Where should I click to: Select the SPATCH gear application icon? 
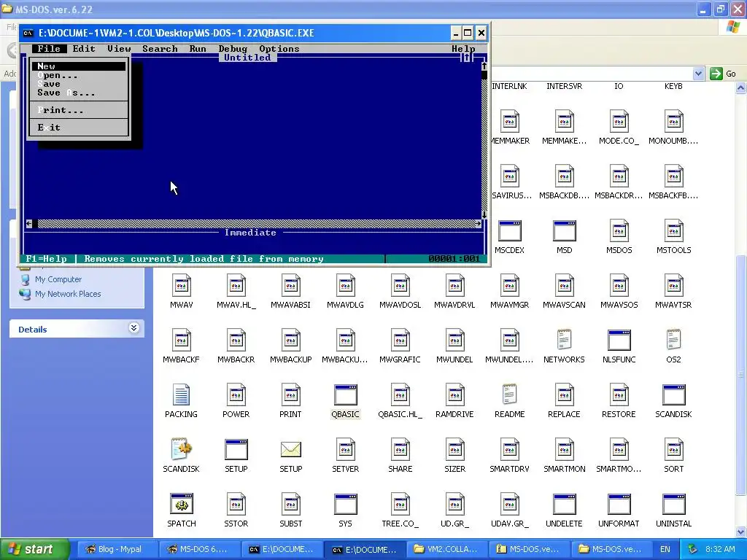coord(182,505)
